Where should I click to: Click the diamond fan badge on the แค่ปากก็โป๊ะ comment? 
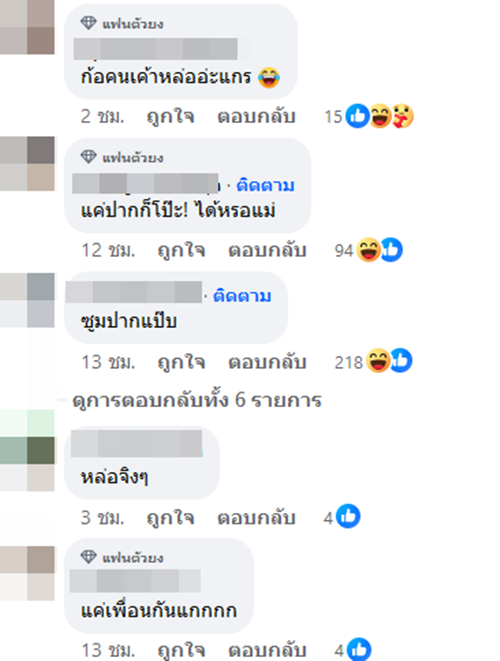[x=88, y=156]
